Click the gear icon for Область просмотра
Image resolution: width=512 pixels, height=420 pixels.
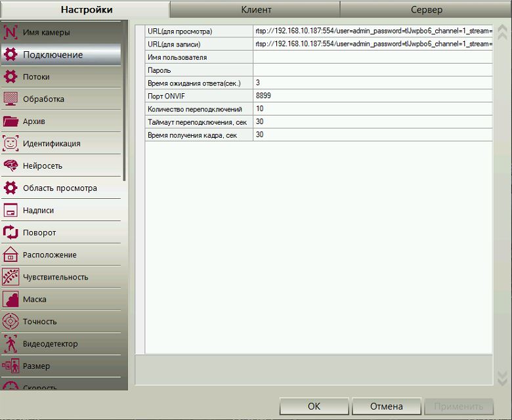11,188
